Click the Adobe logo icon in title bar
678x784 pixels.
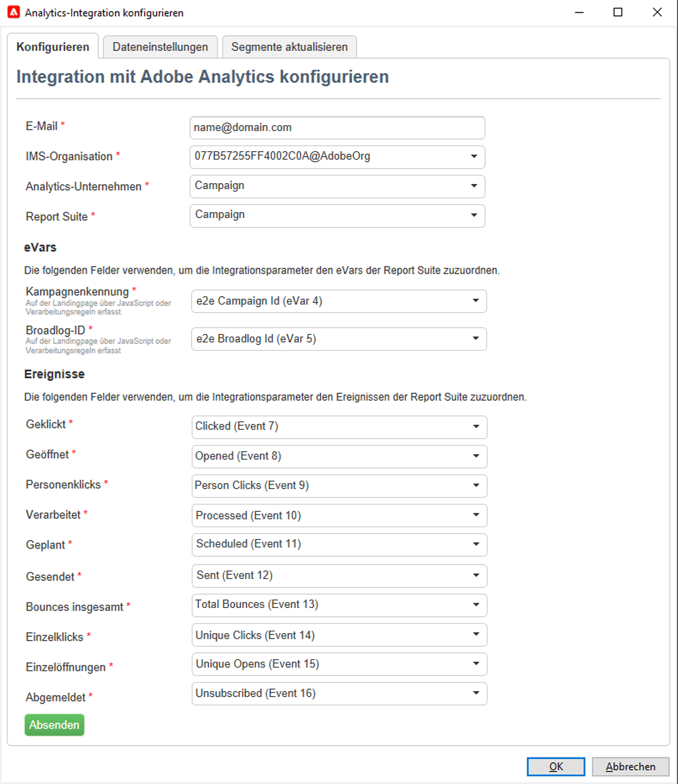point(13,12)
